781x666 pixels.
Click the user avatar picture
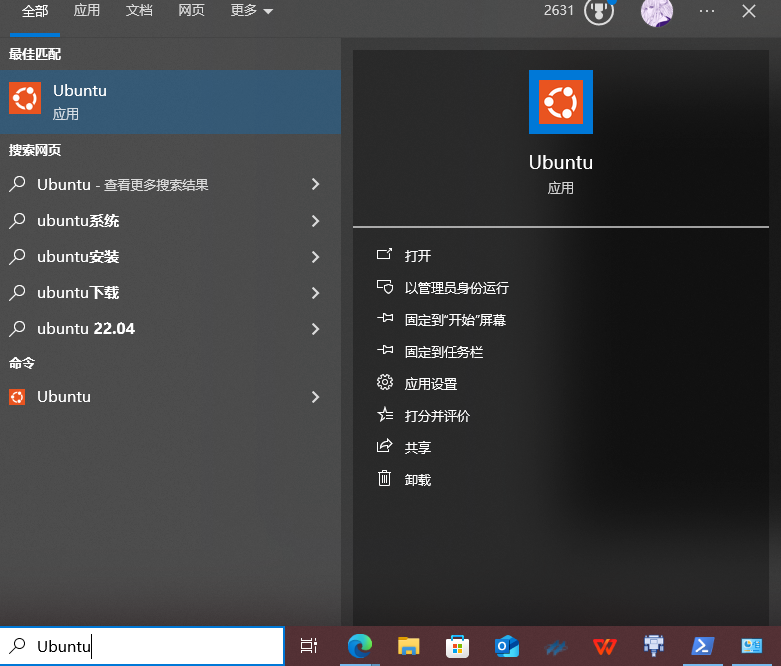click(656, 12)
